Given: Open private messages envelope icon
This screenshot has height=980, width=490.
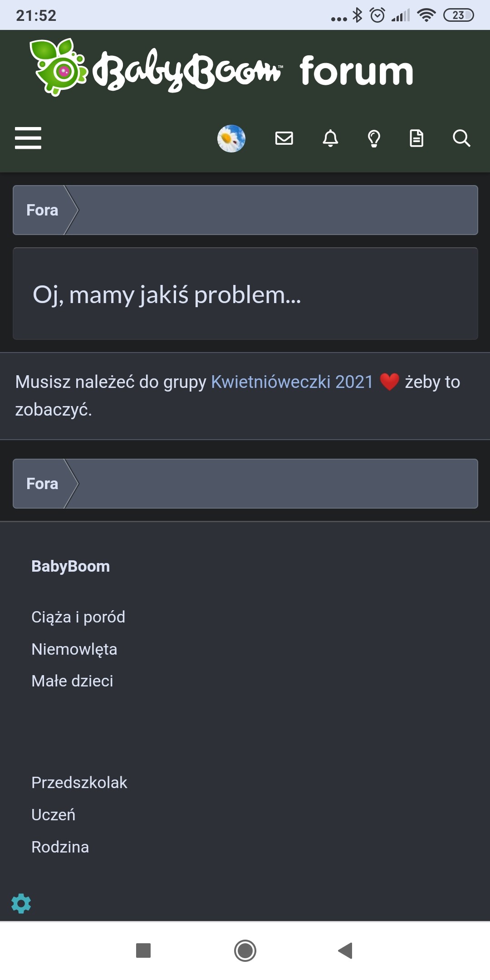Looking at the screenshot, I should (284, 138).
